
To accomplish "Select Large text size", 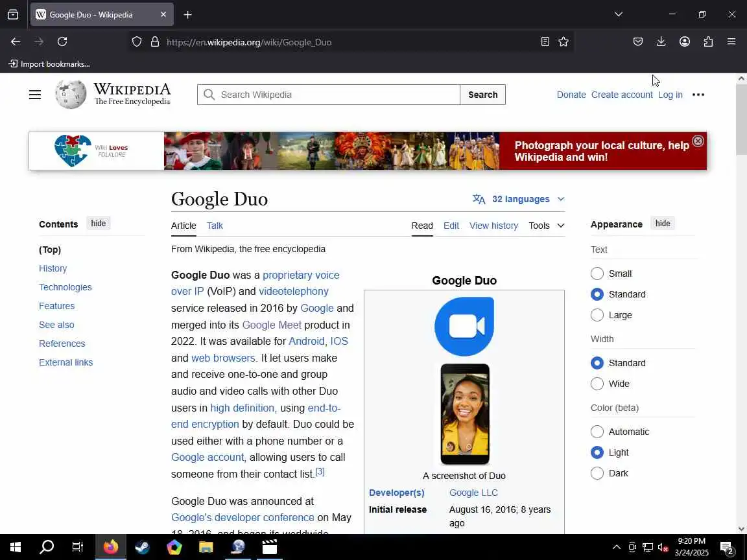I will (597, 315).
